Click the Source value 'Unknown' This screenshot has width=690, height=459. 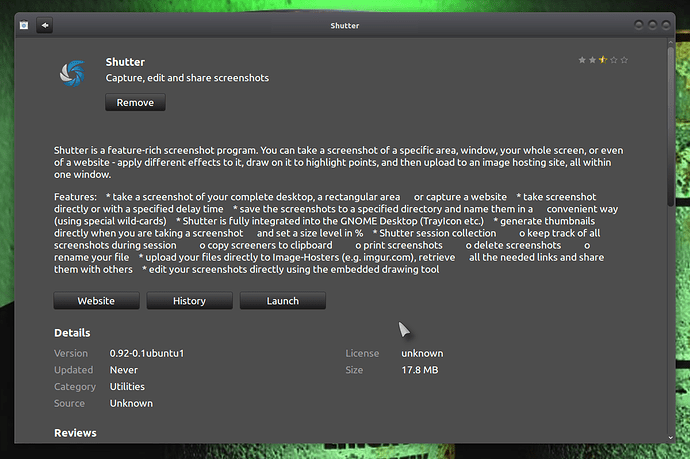click(131, 403)
